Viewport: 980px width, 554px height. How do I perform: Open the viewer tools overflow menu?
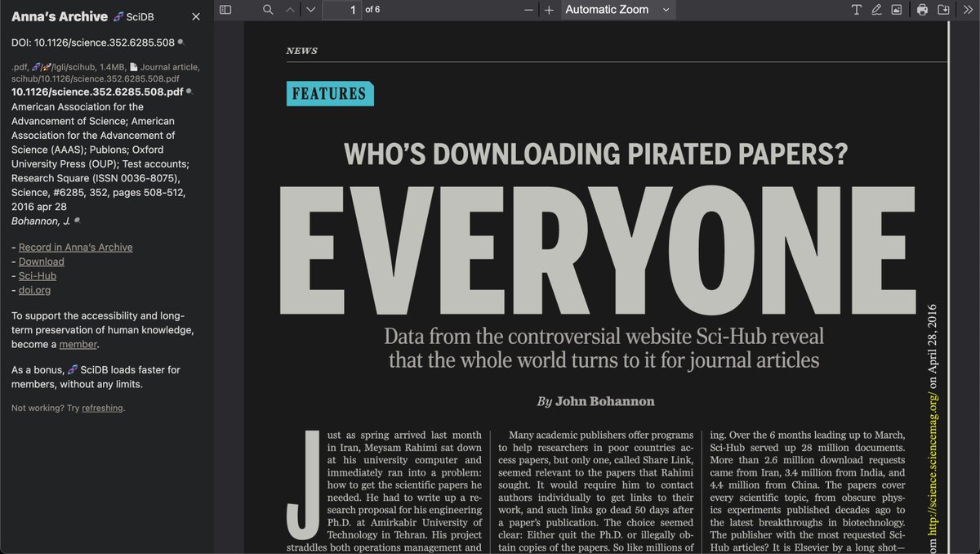[967, 10]
